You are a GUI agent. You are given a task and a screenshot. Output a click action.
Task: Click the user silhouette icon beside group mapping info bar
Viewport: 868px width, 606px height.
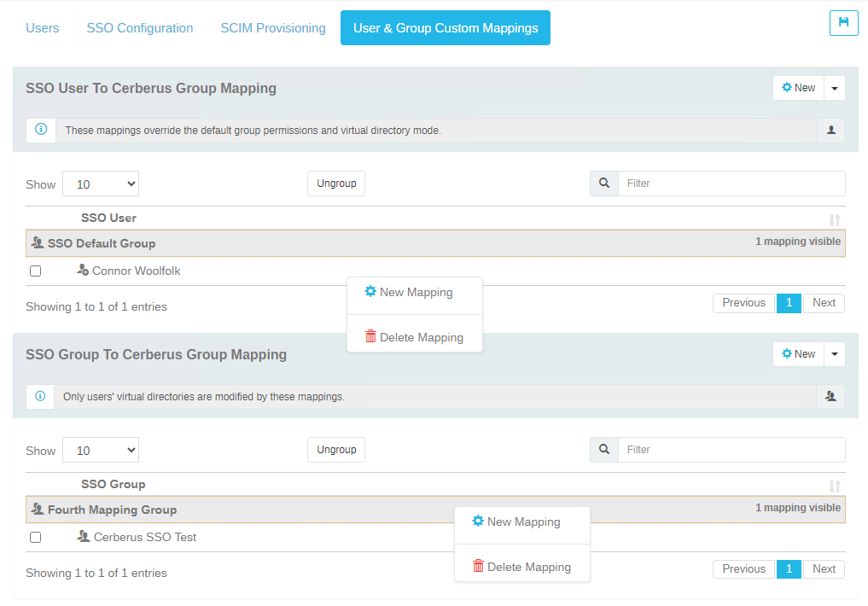click(830, 396)
